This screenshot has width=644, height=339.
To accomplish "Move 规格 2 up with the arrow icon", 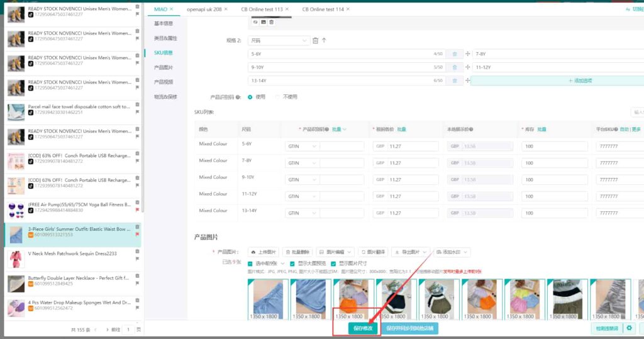I will coord(324,41).
